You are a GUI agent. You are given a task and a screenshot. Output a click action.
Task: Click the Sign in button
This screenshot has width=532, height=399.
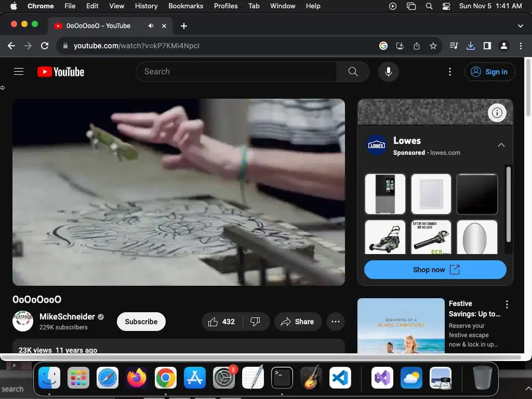pos(490,72)
